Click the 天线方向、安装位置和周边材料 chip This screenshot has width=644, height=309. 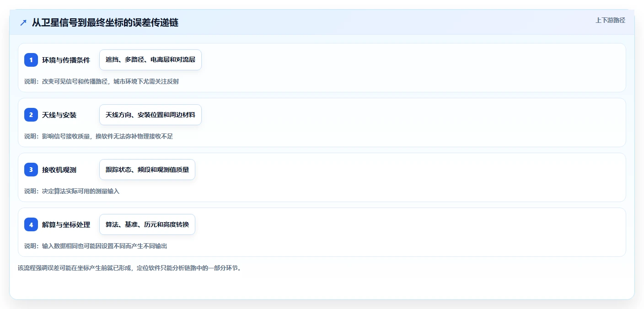(x=150, y=115)
